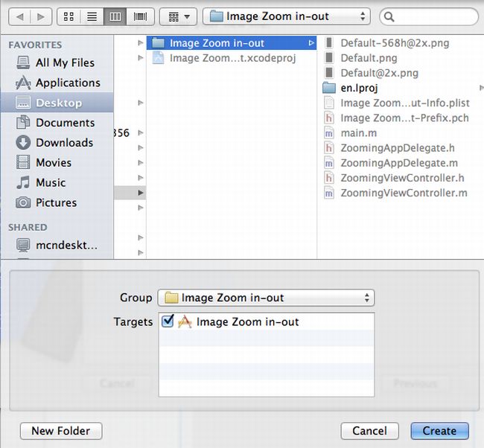
Task: Open the Group popup menu
Action: (x=266, y=298)
